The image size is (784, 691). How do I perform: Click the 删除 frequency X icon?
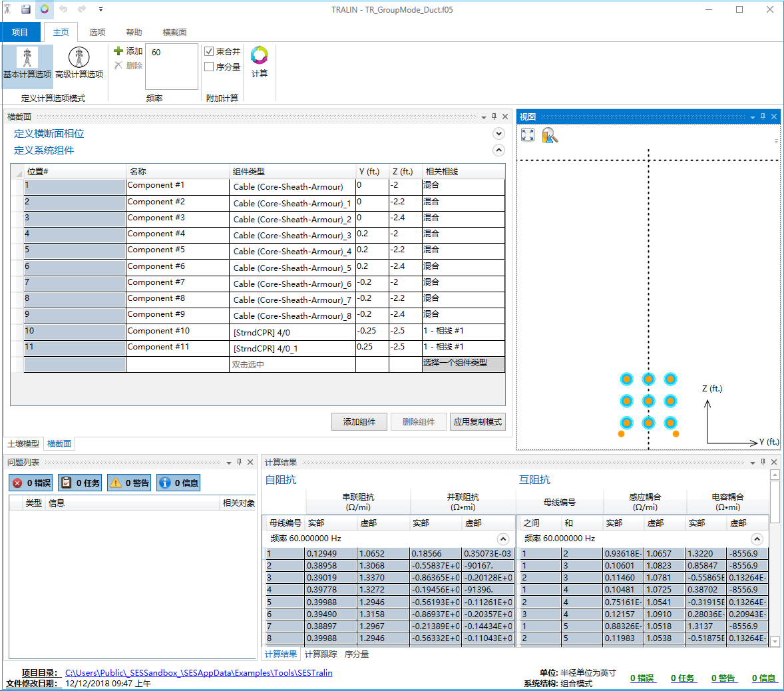tap(118, 65)
